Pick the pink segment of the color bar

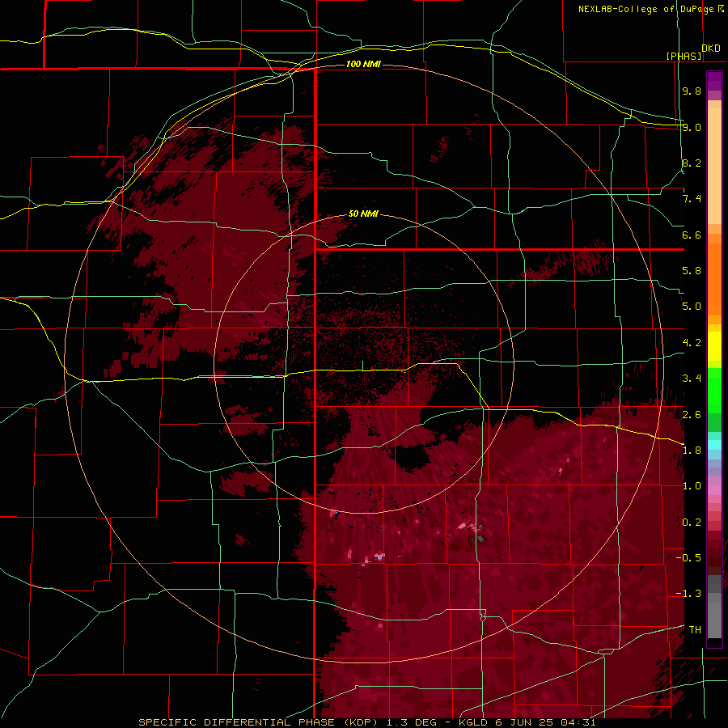(714, 490)
